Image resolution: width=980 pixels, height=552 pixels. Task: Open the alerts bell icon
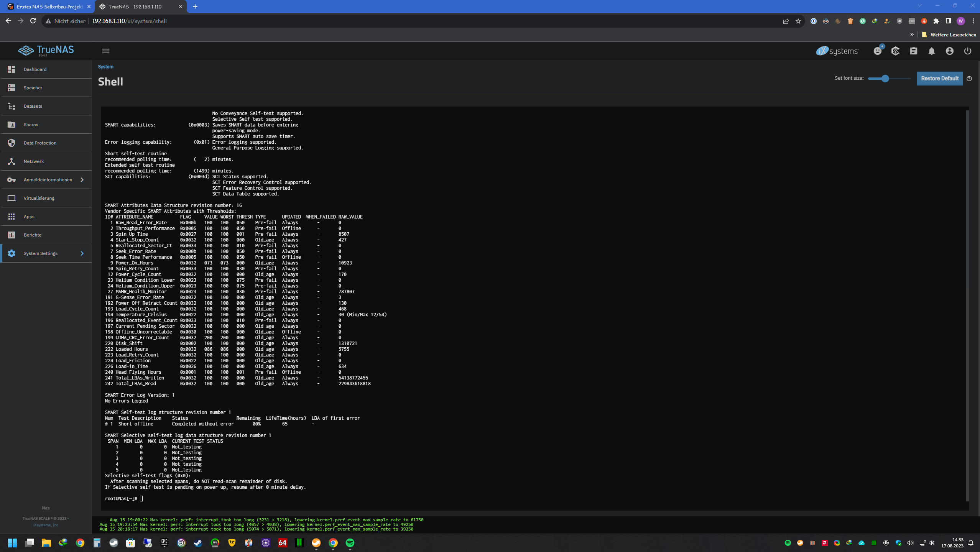(931, 51)
